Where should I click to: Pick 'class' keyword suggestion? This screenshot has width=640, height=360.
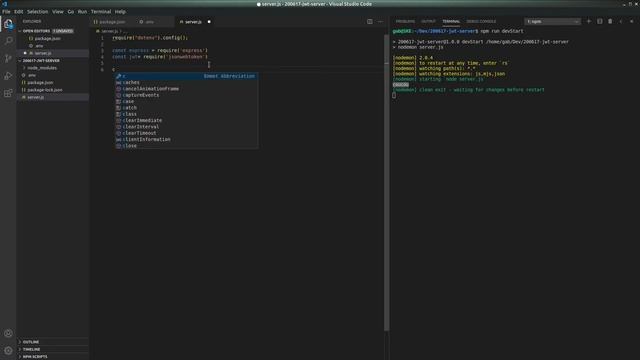(186, 114)
